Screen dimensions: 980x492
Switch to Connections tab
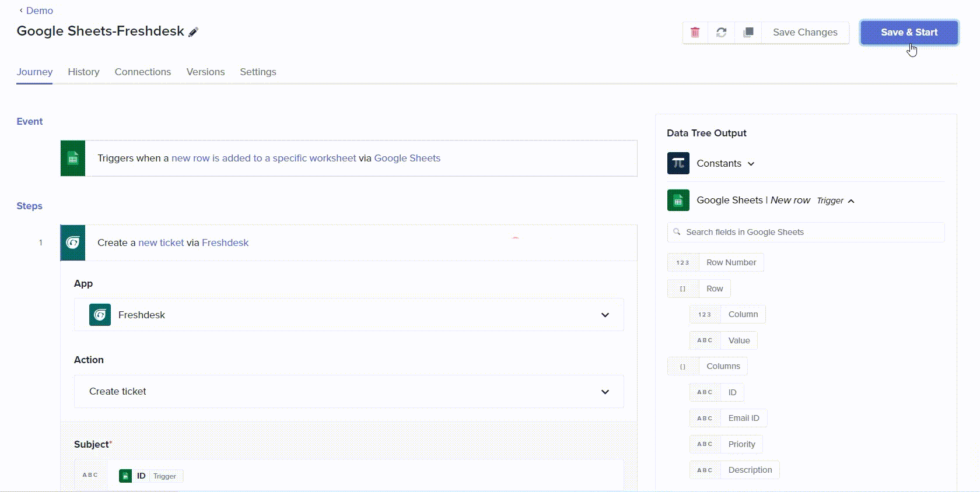click(143, 72)
